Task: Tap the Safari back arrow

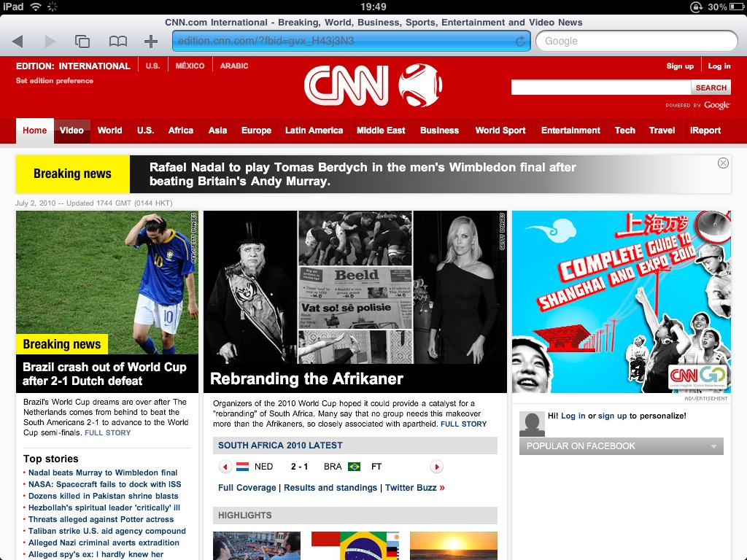Action: 18,42
